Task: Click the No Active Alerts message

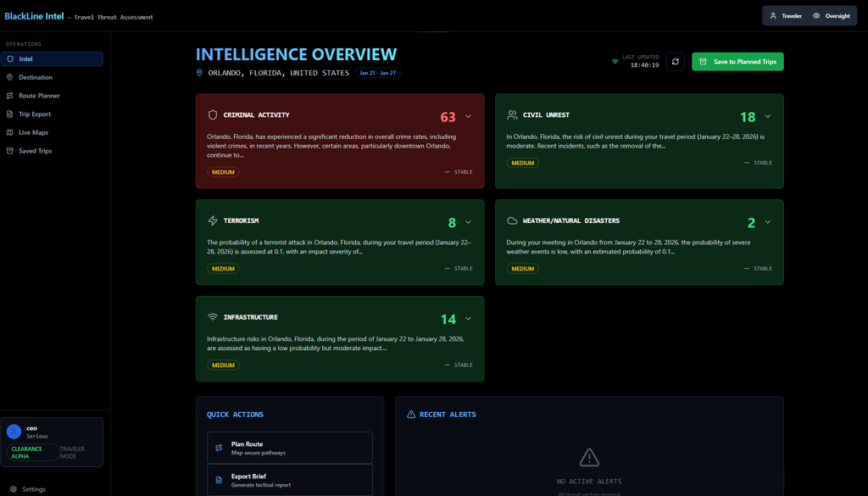Action: (x=589, y=482)
